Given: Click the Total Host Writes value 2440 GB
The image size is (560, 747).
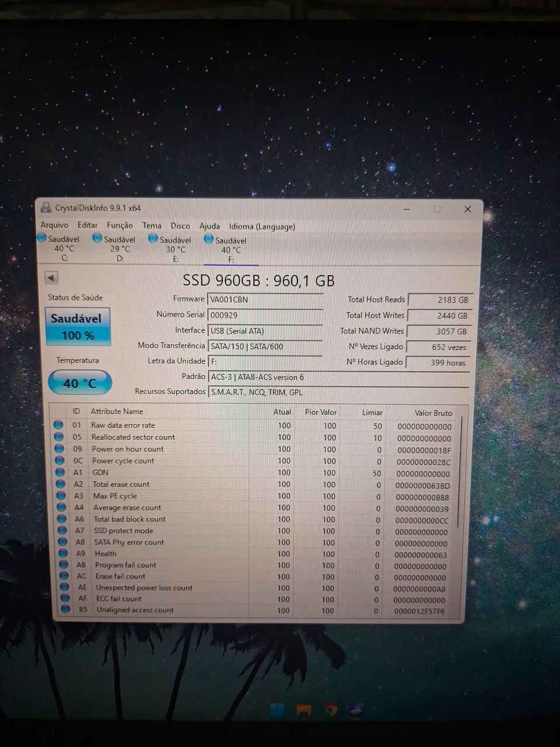Looking at the screenshot, I should click(439, 316).
